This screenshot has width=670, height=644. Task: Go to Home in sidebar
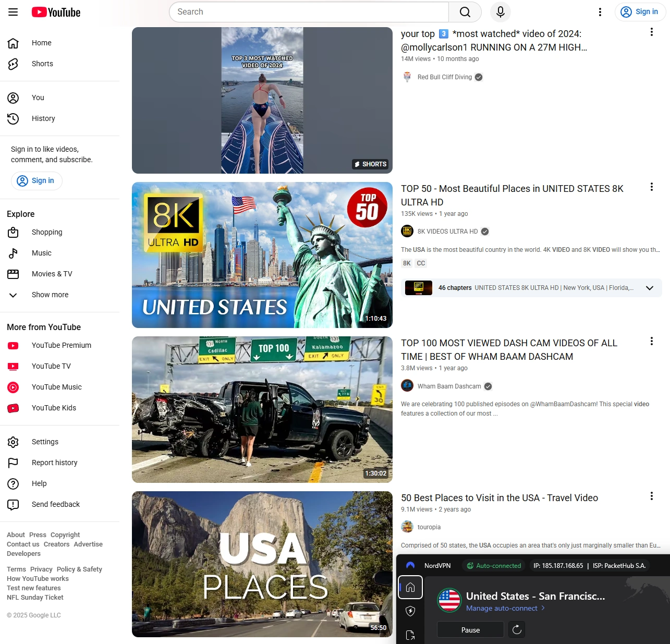click(59, 43)
